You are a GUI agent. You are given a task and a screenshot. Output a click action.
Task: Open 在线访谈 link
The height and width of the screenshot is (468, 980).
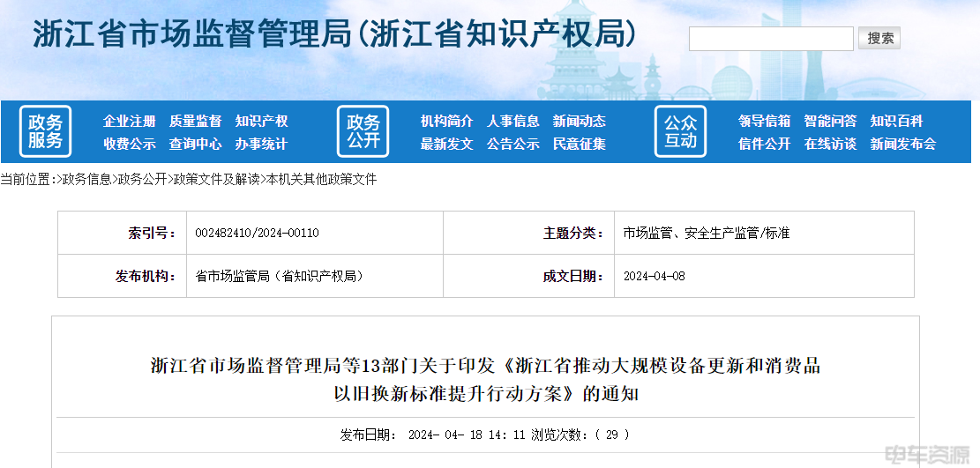click(x=831, y=145)
